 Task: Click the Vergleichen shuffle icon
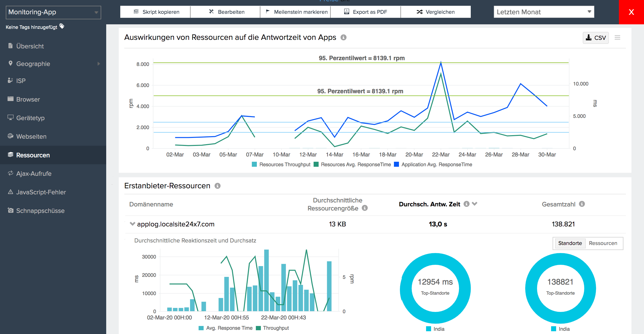420,12
